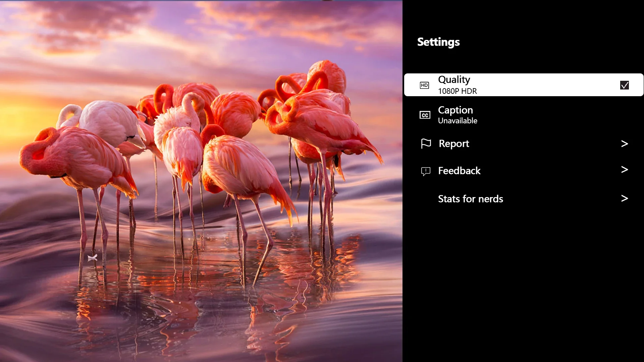Click the 1080P HDR quality value
The height and width of the screenshot is (362, 644).
pyautogui.click(x=457, y=91)
